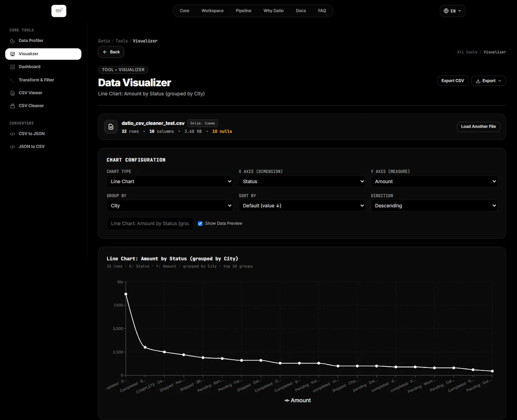Open the Pipeline nav item
The width and height of the screenshot is (517, 420).
tap(243, 11)
